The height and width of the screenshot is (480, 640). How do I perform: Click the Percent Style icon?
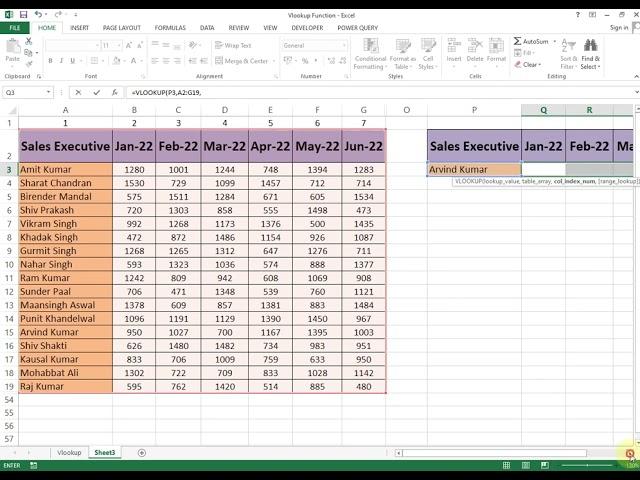click(x=305, y=61)
